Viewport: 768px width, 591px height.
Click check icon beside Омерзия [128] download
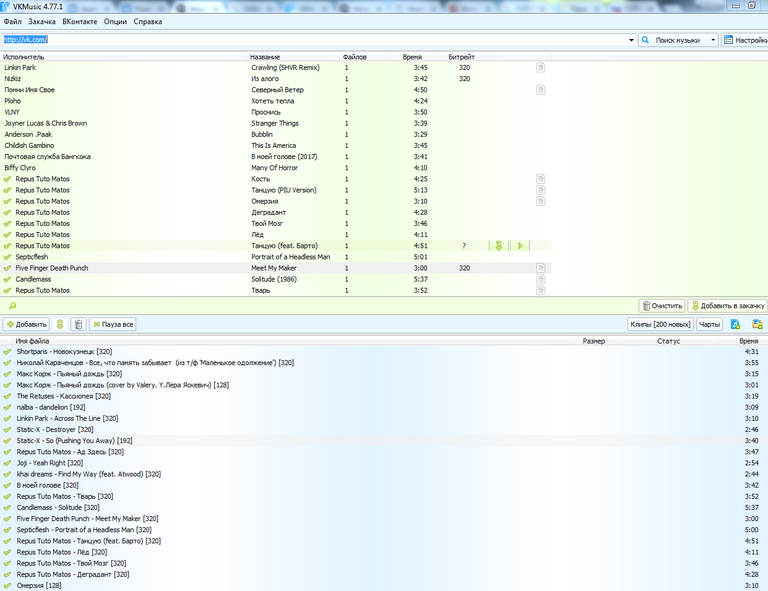(x=7, y=586)
